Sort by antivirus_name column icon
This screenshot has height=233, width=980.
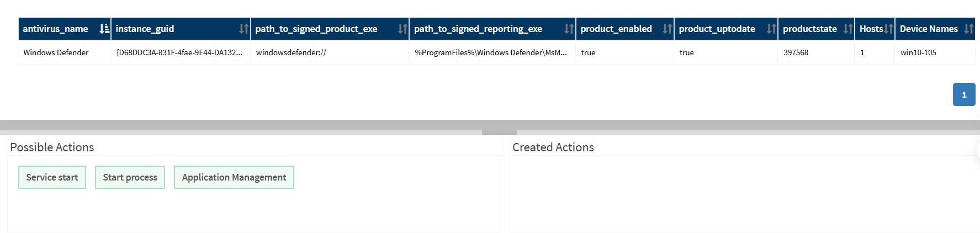pos(104,29)
